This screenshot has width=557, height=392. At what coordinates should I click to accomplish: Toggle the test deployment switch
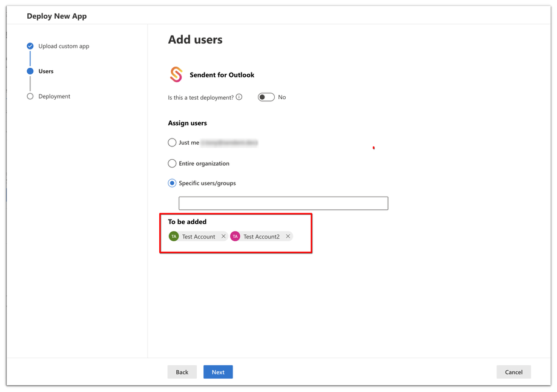point(266,97)
